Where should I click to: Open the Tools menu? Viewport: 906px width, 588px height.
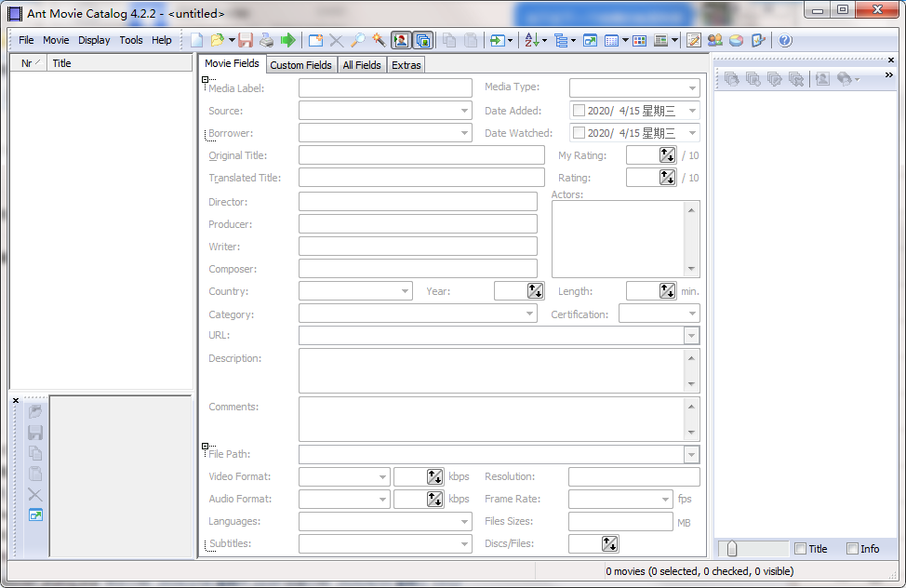(x=131, y=40)
